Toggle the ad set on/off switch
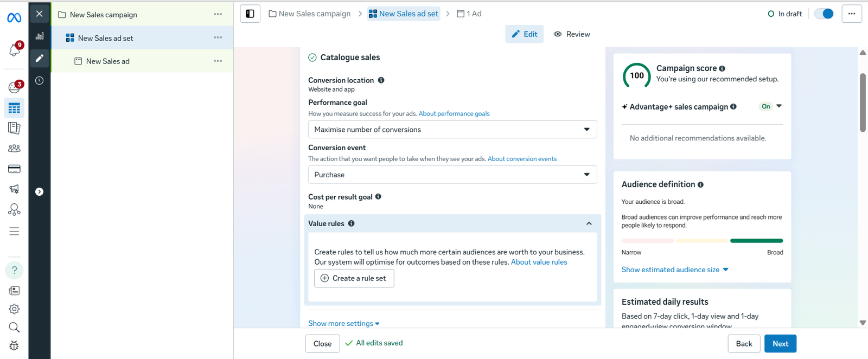 click(824, 14)
